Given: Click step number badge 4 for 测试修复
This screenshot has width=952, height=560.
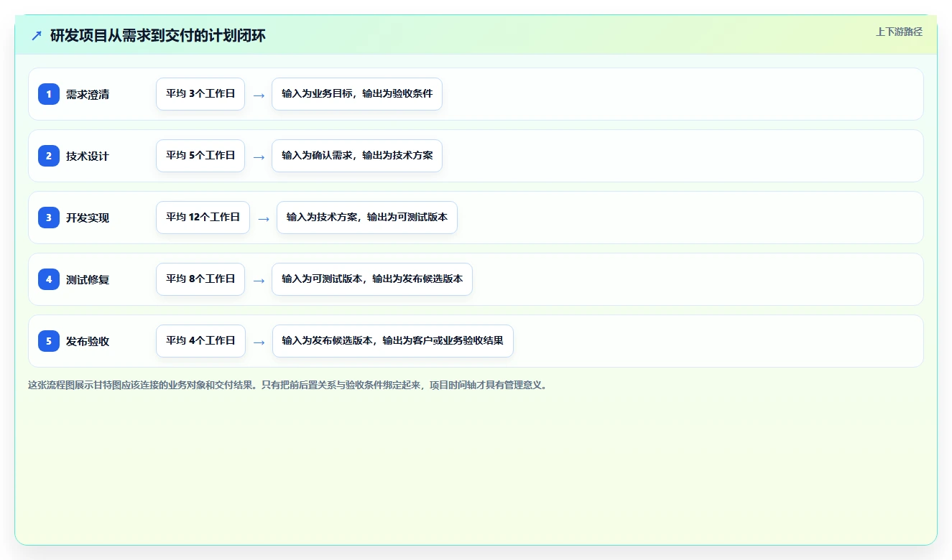Looking at the screenshot, I should [49, 279].
